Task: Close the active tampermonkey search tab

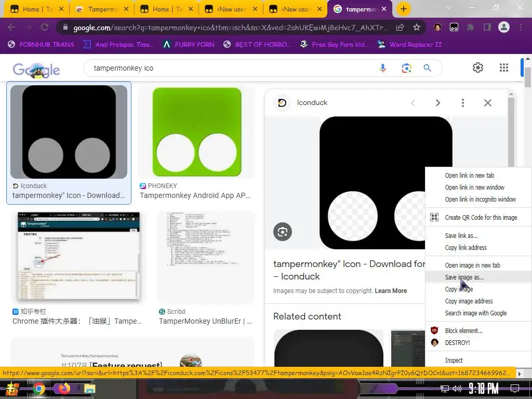Action: (x=384, y=9)
